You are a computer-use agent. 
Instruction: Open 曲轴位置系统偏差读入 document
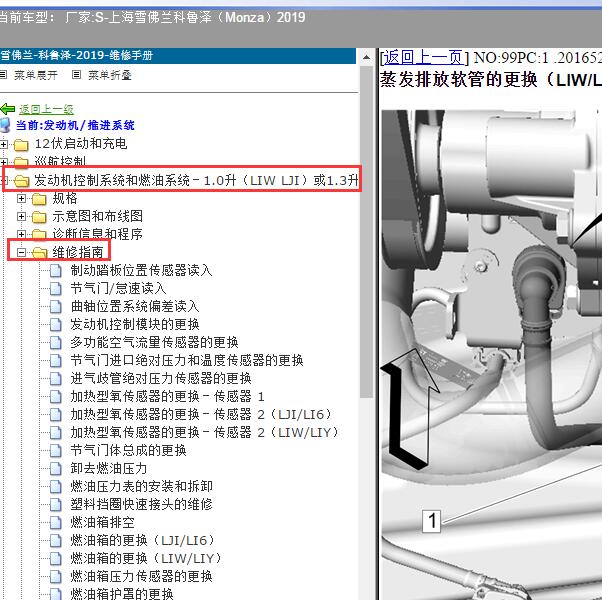[135, 306]
